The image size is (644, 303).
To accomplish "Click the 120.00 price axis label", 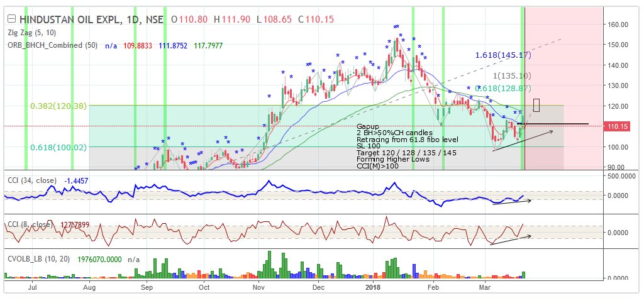I will click(618, 106).
